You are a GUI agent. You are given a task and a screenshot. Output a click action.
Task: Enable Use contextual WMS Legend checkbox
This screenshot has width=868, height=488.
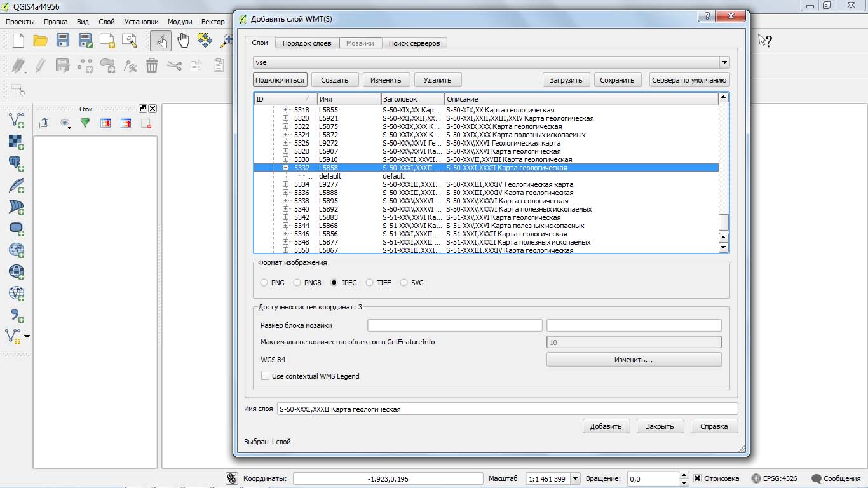pos(266,376)
